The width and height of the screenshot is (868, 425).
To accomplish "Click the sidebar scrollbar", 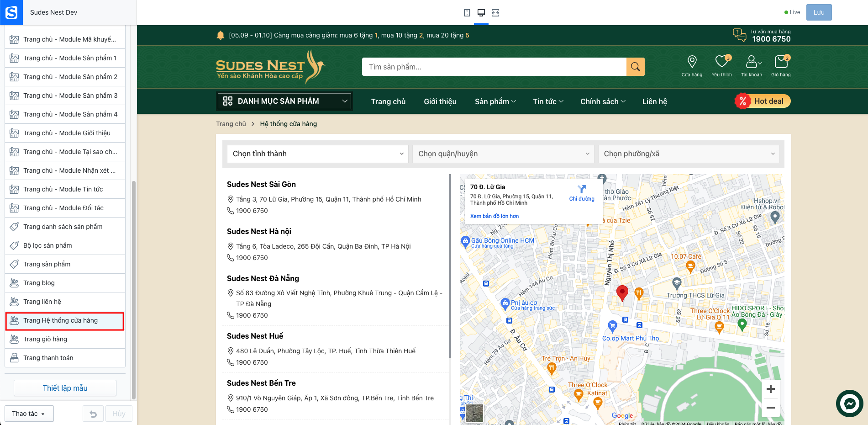I will pos(134,290).
